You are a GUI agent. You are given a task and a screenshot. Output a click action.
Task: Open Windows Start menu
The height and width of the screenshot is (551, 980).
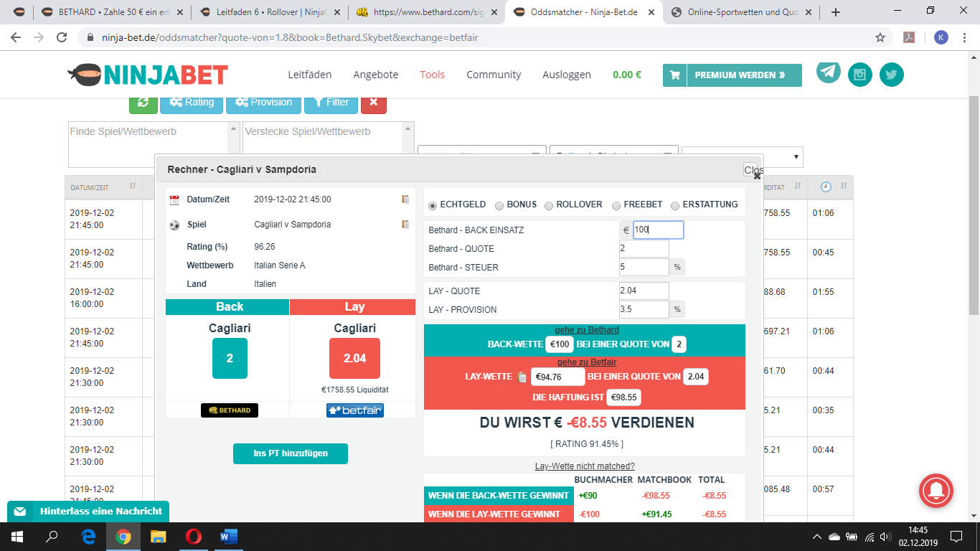pos(17,537)
